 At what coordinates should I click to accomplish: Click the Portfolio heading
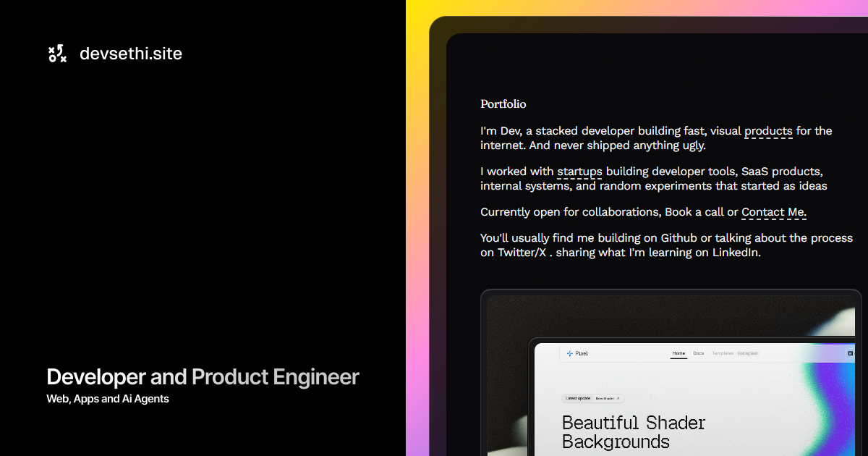pos(503,104)
